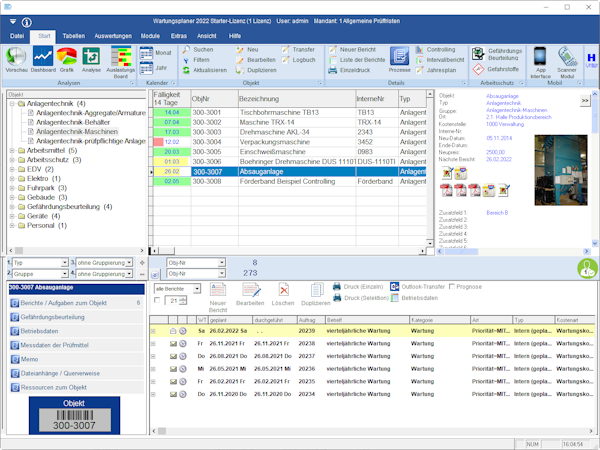
Task: Click the machine photo thumbnail
Action: [561, 170]
